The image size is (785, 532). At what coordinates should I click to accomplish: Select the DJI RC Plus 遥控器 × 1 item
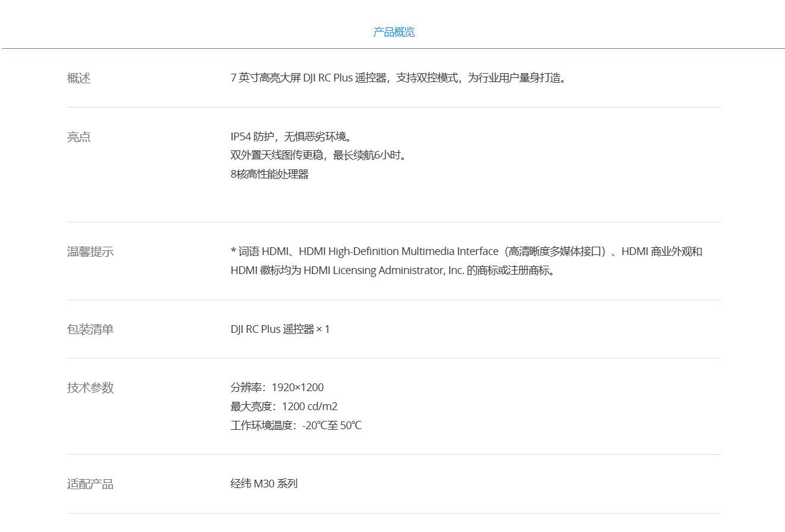tap(280, 329)
